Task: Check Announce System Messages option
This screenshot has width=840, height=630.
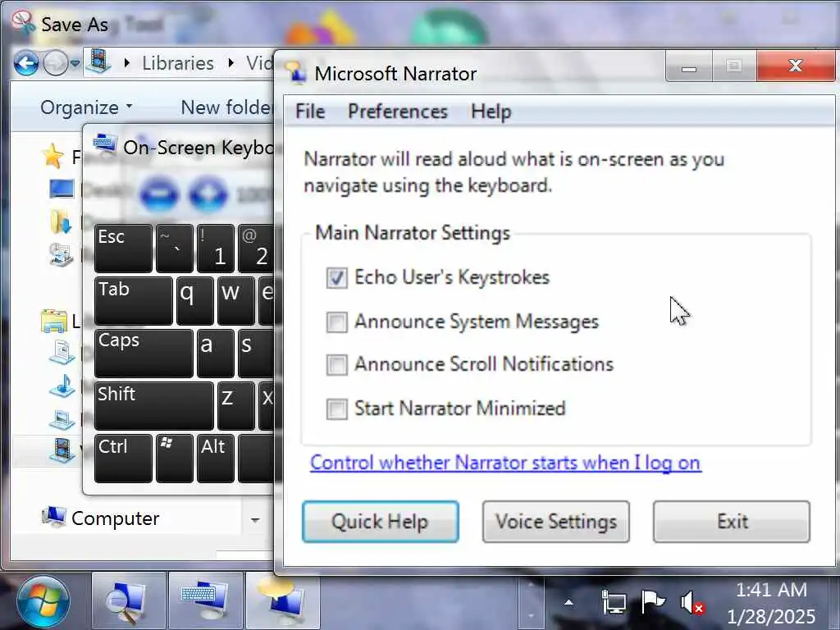Action: (337, 322)
